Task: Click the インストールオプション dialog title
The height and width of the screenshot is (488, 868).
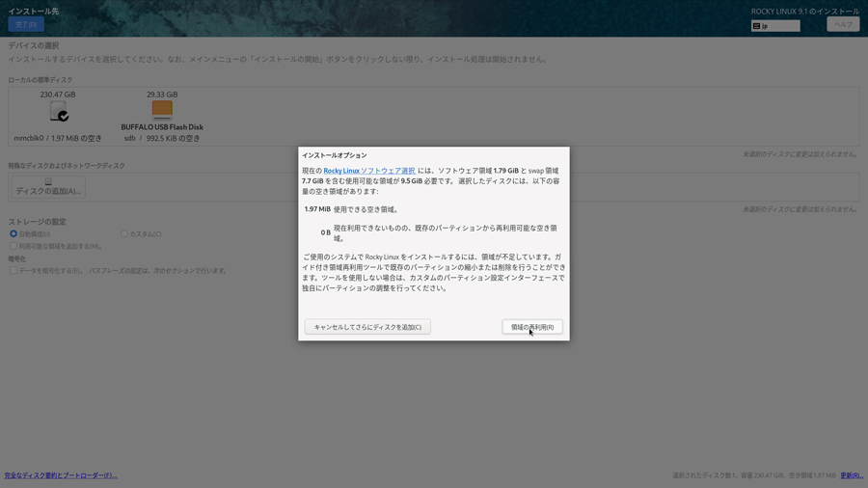Action: tap(334, 155)
